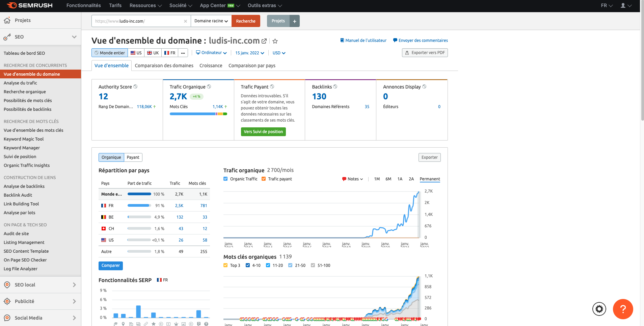This screenshot has width=644, height=326.
Task: Open the USD currency dropdown
Action: point(279,53)
